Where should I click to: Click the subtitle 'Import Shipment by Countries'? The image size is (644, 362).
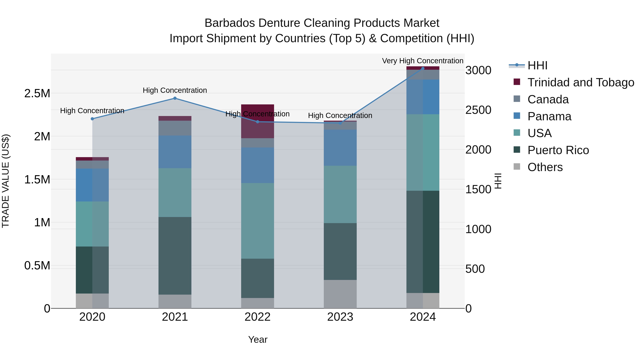click(x=248, y=38)
